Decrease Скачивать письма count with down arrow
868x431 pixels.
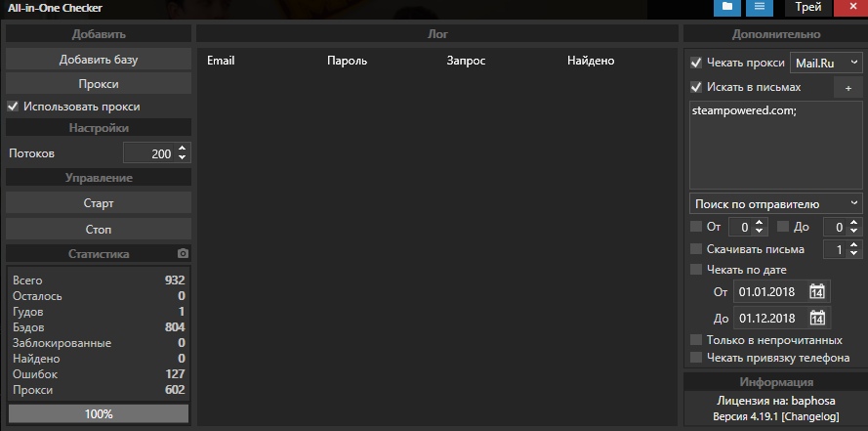(854, 254)
